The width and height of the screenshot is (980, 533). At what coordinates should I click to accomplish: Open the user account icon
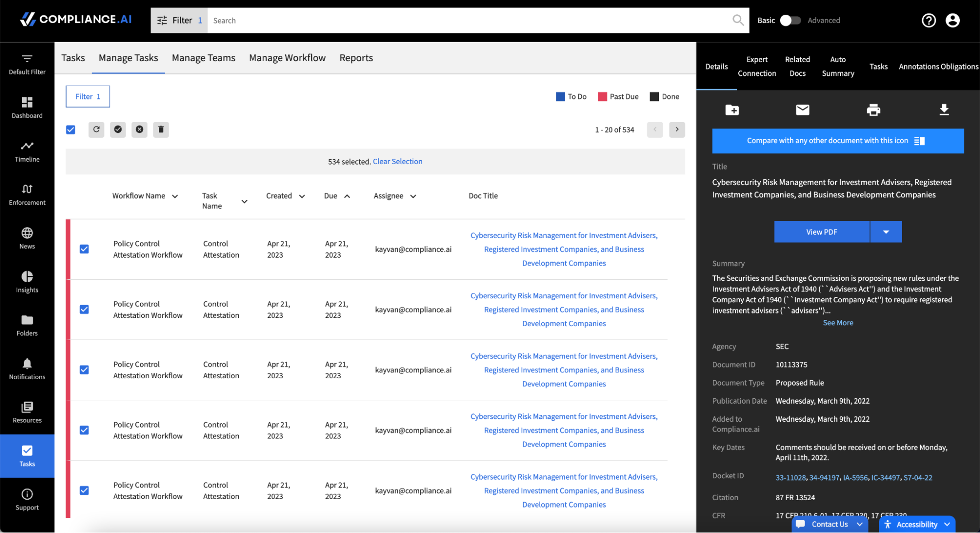pos(953,20)
